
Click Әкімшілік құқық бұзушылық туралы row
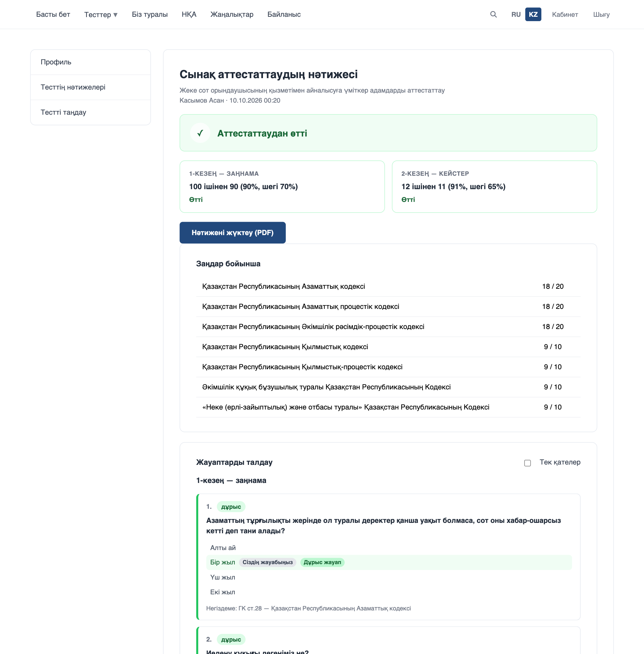pos(388,387)
